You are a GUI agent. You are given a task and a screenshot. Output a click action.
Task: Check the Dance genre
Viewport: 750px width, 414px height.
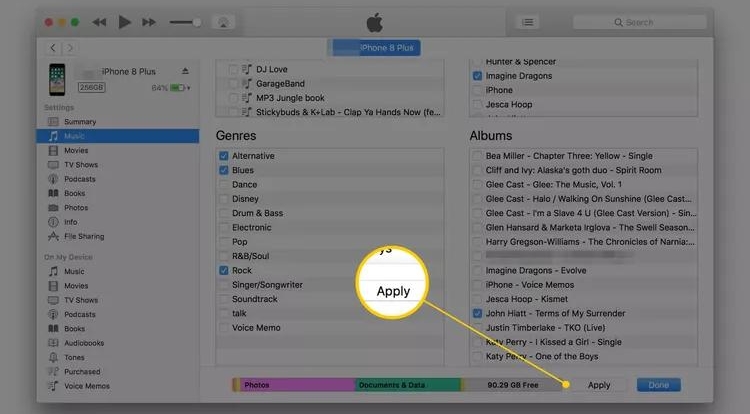(223, 185)
